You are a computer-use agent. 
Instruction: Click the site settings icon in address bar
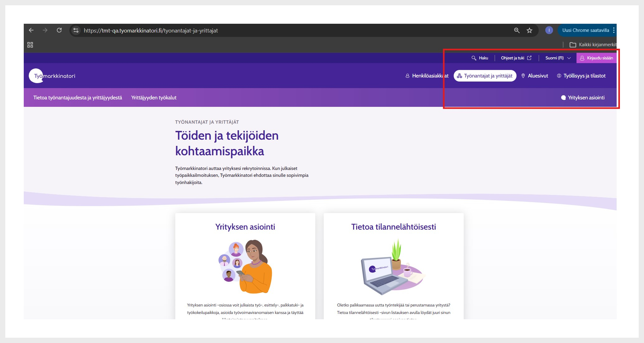pyautogui.click(x=76, y=30)
